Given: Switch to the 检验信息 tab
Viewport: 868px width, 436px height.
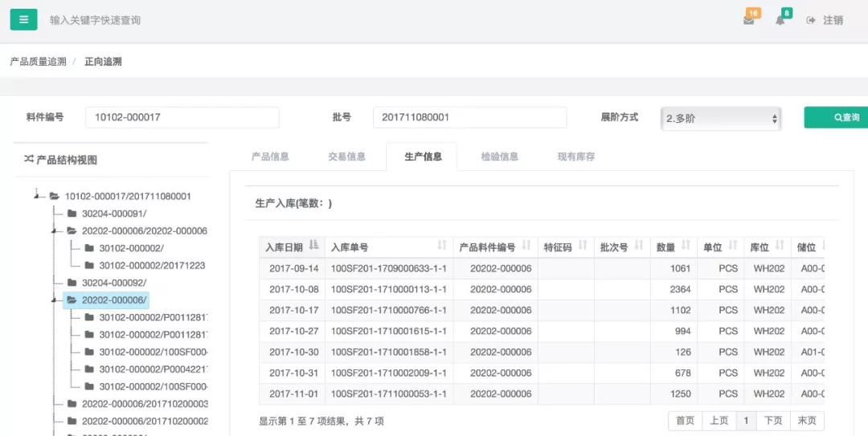Looking at the screenshot, I should point(499,157).
